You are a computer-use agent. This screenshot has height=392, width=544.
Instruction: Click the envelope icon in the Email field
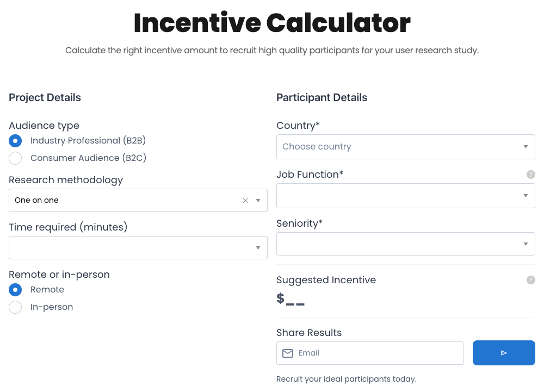coord(287,353)
